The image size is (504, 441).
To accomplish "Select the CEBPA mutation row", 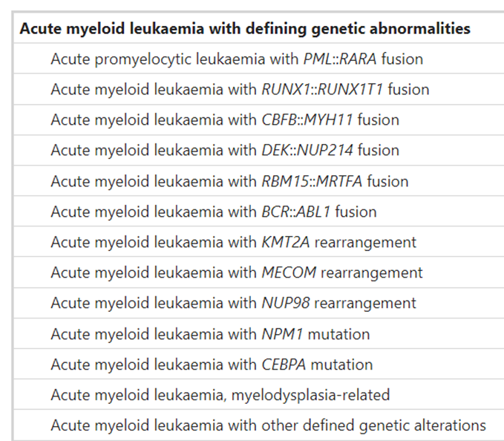I will 212,365.
